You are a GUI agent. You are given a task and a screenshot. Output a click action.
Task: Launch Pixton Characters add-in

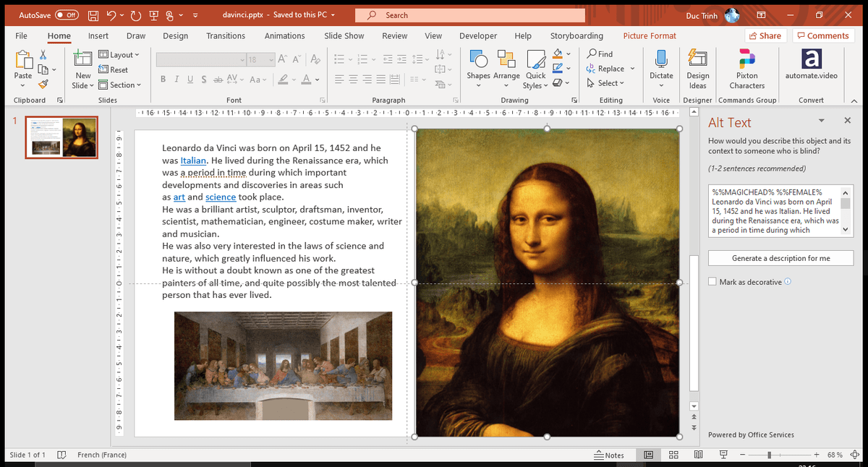(747, 68)
